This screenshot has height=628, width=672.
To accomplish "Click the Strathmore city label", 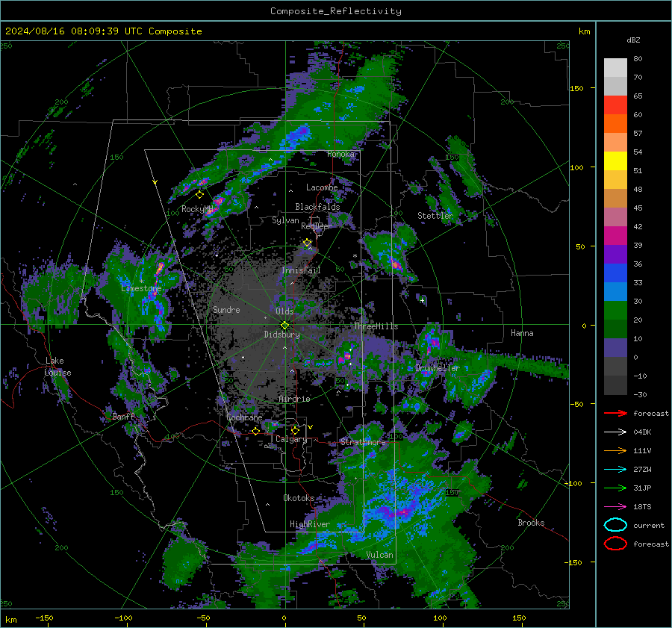I will [x=363, y=442].
